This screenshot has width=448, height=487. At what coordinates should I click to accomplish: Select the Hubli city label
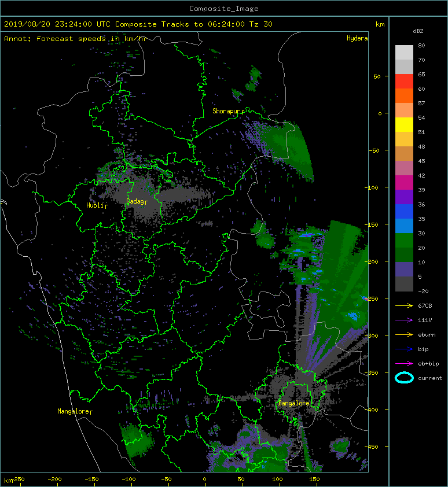click(95, 205)
